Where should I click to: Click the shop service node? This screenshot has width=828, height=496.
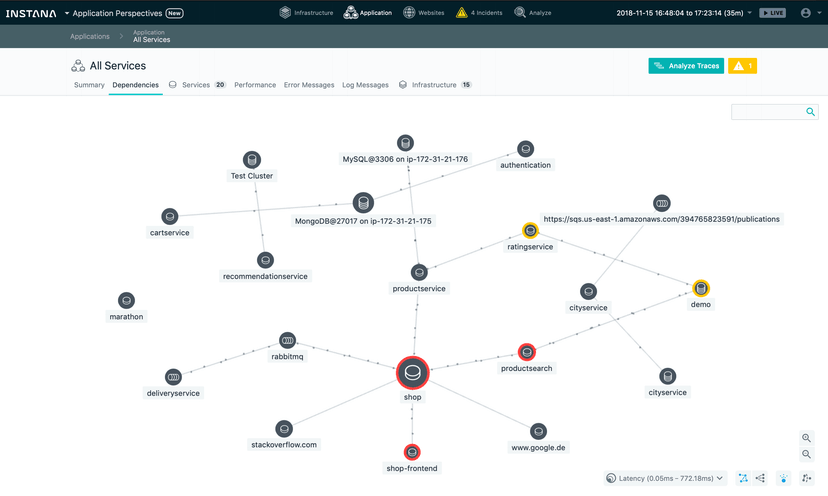[412, 372]
